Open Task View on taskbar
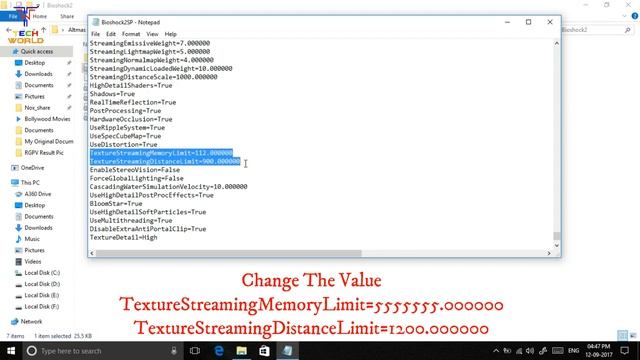The width and height of the screenshot is (640, 360). 195,351
